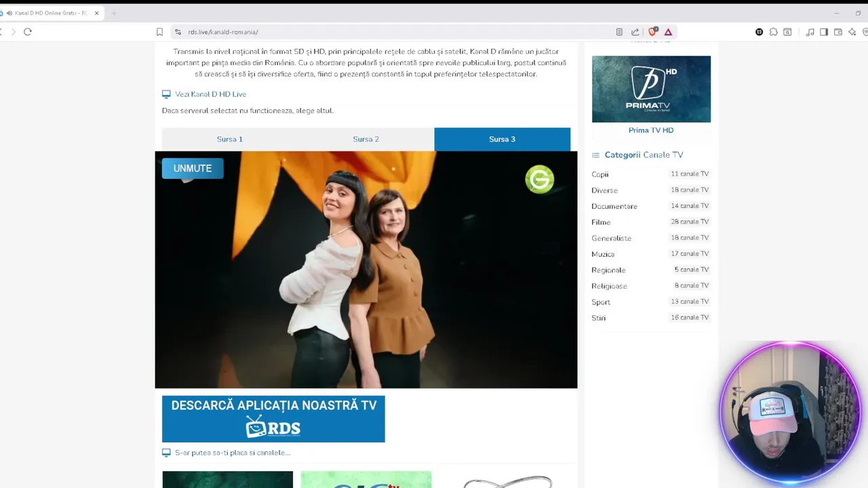
Task: Toggle reader mode icon in address bar
Action: 619,32
